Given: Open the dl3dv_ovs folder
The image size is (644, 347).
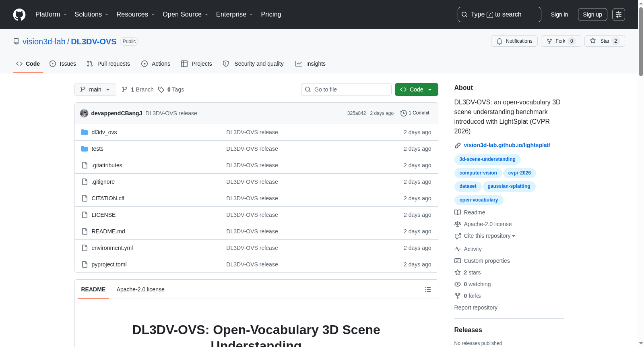Looking at the screenshot, I should 104,132.
